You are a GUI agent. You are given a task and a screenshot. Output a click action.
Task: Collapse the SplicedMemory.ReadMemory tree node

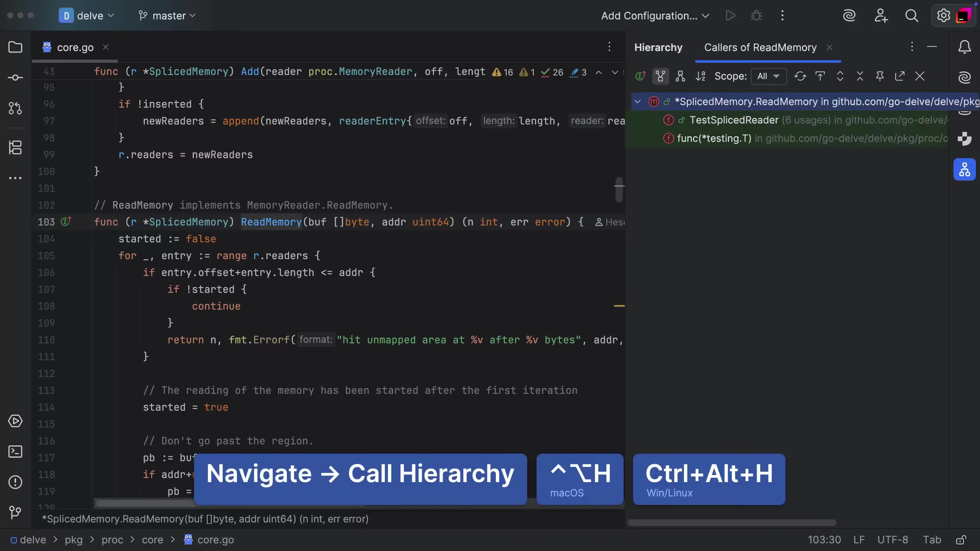coord(637,102)
